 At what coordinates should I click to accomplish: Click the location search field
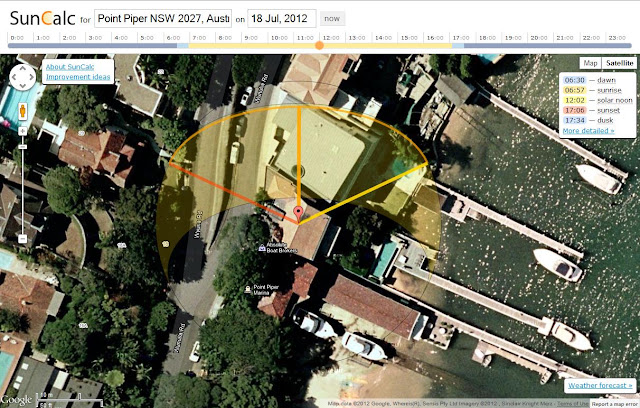pyautogui.click(x=163, y=19)
